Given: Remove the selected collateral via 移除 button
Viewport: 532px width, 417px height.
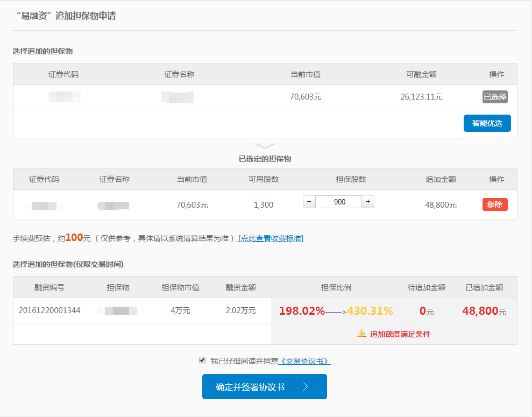Looking at the screenshot, I should (494, 204).
